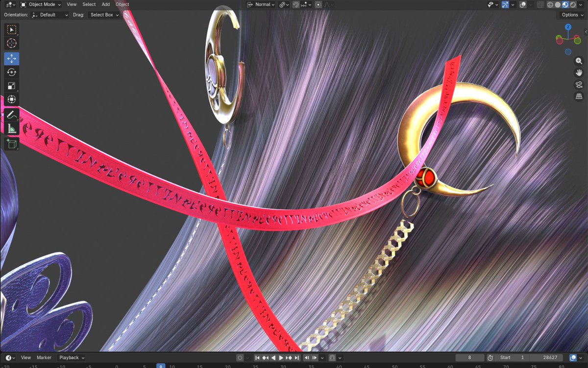
Task: Switch to Rendered viewport shading
Action: pos(573,4)
